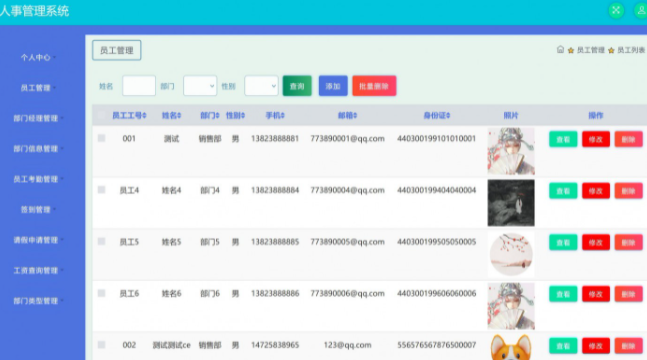
Task: Sort by 邮箱 column header
Action: [x=347, y=116]
